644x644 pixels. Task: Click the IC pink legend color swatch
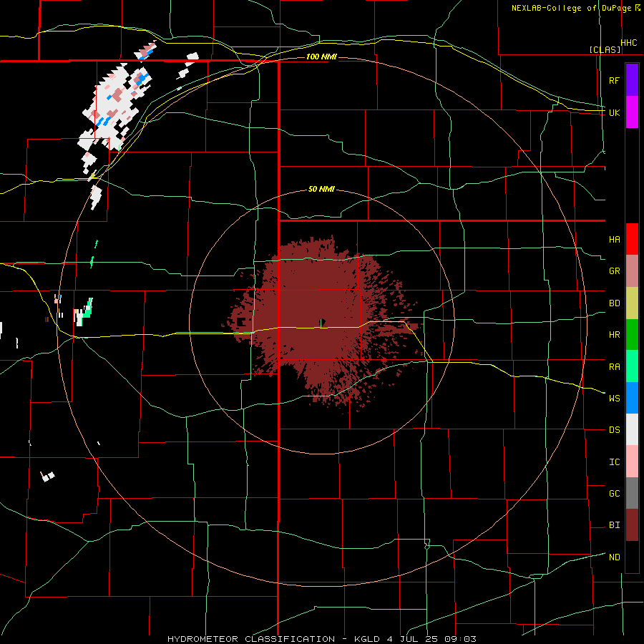[632, 462]
